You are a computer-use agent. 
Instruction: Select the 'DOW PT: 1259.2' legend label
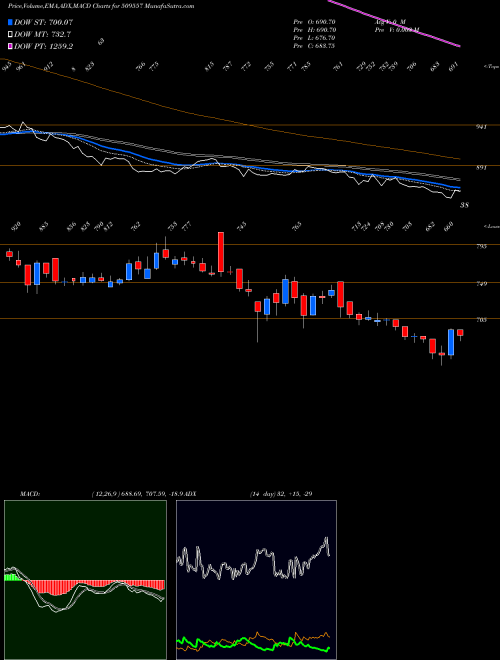(43, 46)
